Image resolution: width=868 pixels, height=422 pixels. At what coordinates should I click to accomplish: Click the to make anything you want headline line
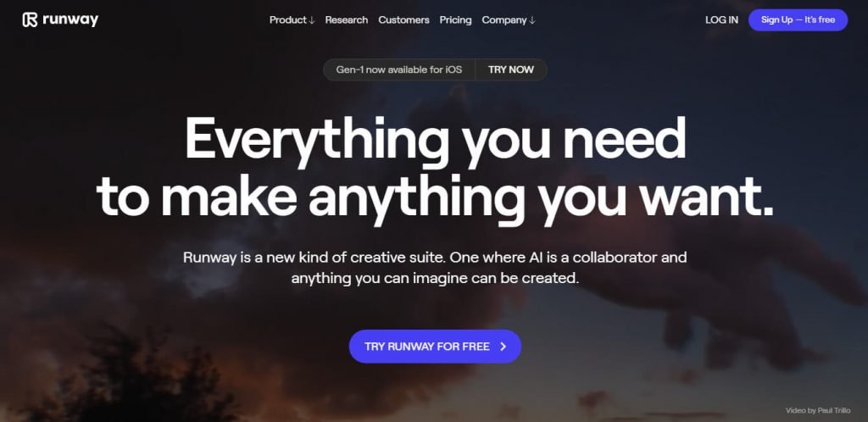[435, 199]
